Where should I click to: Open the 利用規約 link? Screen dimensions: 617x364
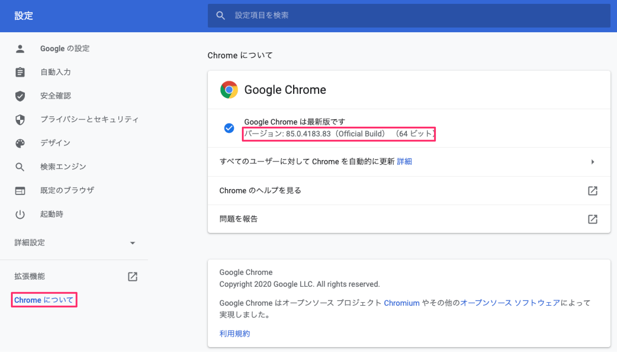click(x=234, y=334)
